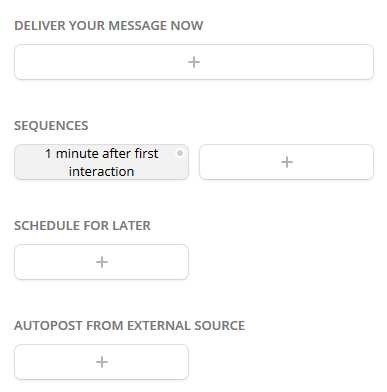387x392 pixels.
Task: Click the small gray circle on the sequence card
Action: [180, 153]
